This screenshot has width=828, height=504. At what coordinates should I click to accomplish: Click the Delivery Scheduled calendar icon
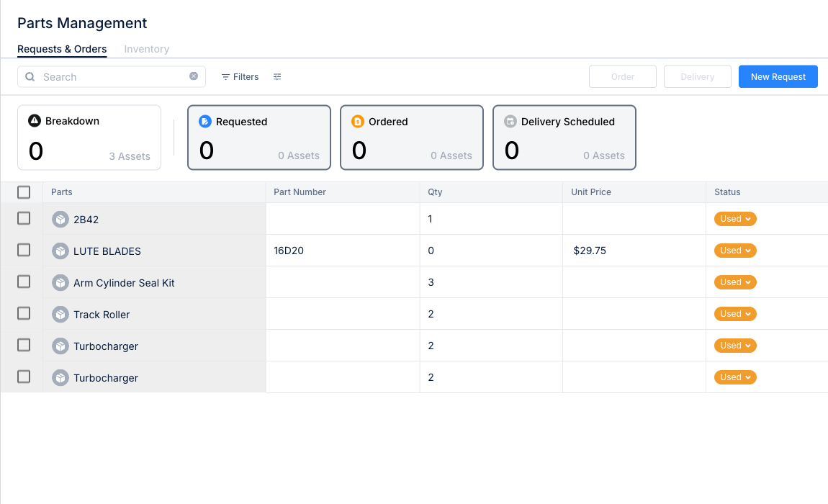tap(510, 122)
